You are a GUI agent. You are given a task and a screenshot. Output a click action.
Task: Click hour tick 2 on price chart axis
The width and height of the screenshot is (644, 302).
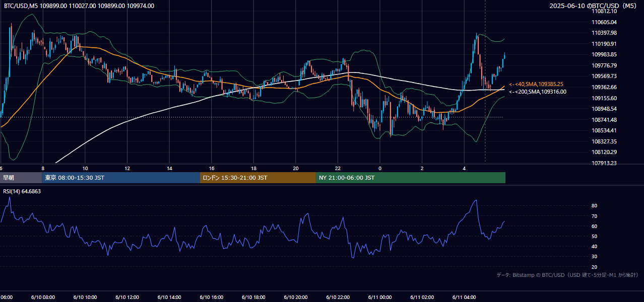[422, 169]
